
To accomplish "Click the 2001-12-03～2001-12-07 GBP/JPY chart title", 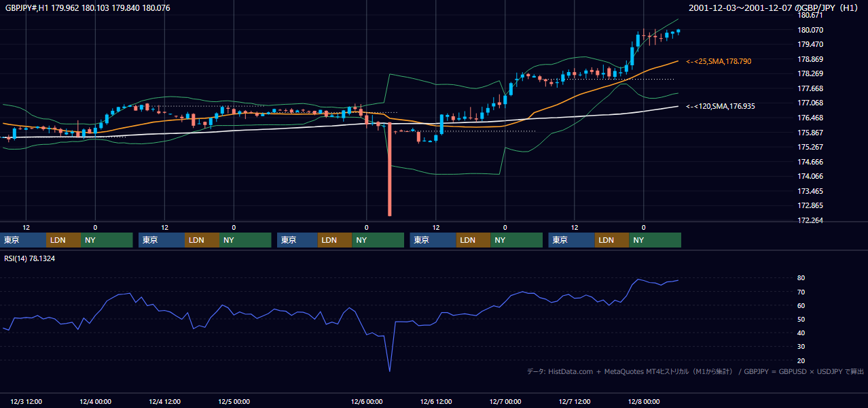I will pyautogui.click(x=774, y=8).
